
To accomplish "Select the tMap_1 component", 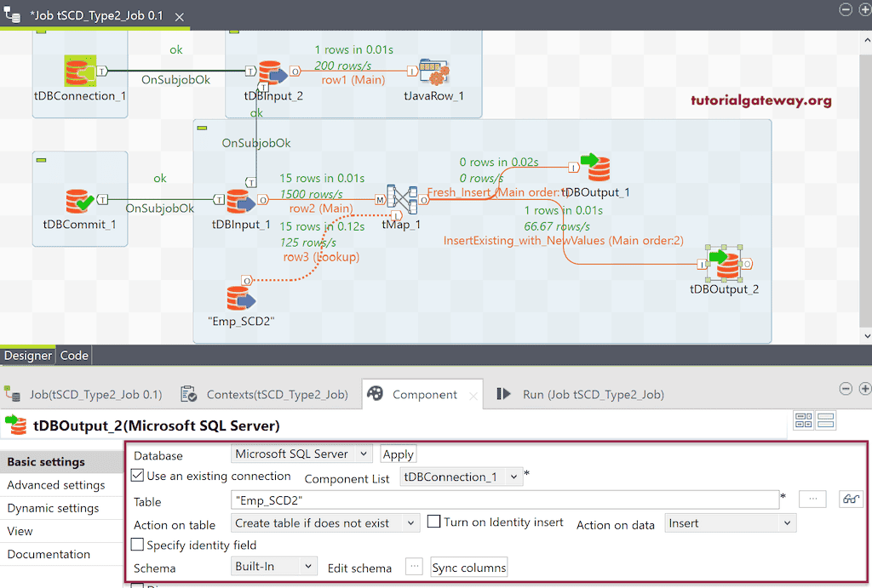I will tap(400, 200).
